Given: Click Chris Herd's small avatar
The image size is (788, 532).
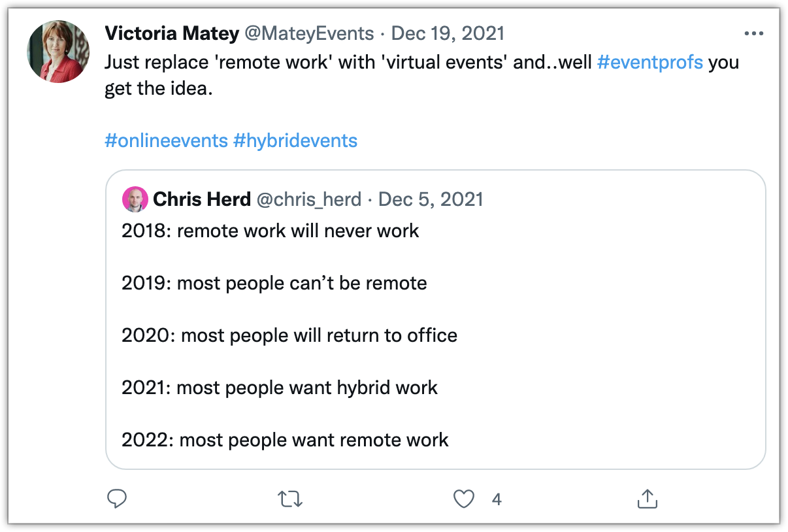Looking at the screenshot, I should click(135, 199).
